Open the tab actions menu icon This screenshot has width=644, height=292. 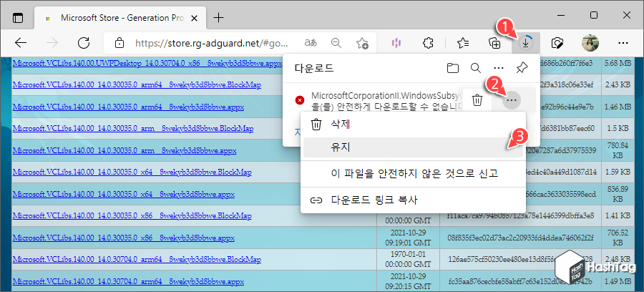click(18, 18)
